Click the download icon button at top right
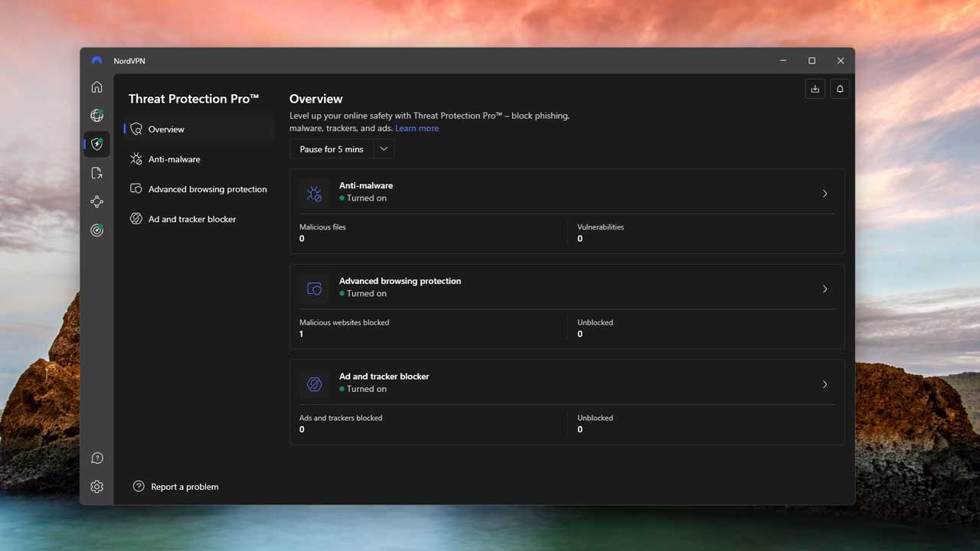 click(815, 89)
